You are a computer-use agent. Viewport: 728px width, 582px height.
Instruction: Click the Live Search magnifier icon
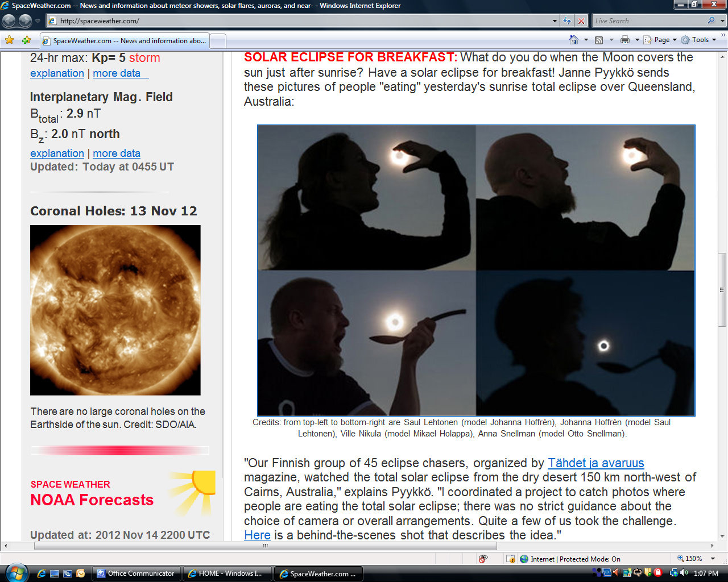(x=711, y=21)
